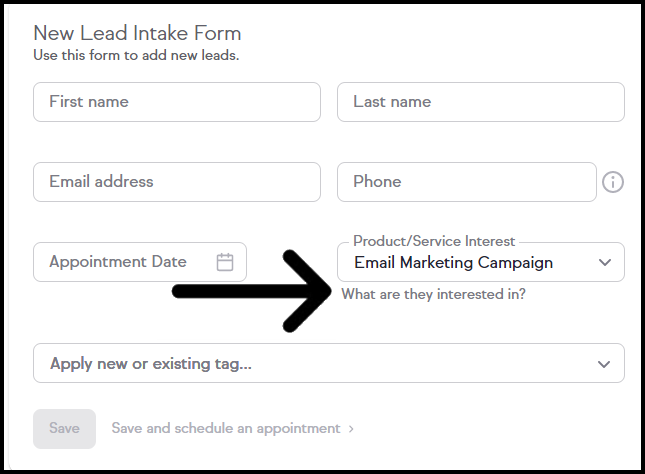This screenshot has width=645, height=474.
Task: Expand the Product/Service Interest chevron
Action: coord(604,263)
